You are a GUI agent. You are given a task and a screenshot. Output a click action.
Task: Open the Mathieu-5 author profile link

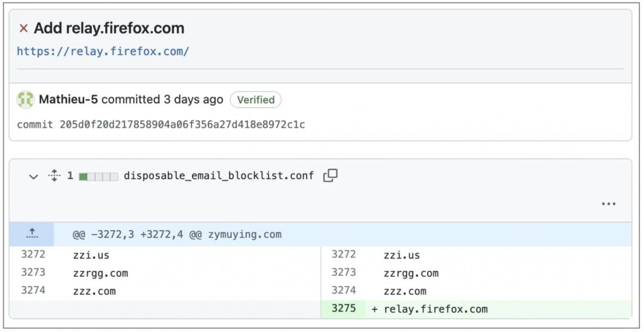click(x=68, y=100)
